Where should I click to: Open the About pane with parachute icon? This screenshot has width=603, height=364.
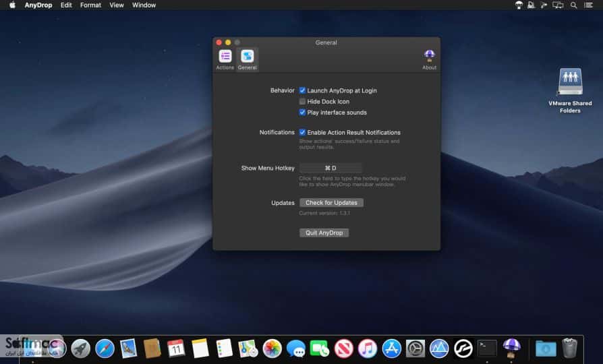click(x=429, y=59)
